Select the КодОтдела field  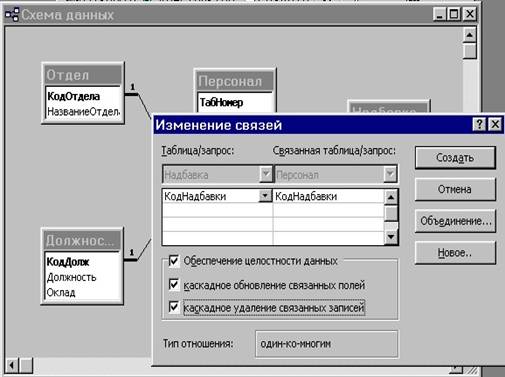(74, 96)
